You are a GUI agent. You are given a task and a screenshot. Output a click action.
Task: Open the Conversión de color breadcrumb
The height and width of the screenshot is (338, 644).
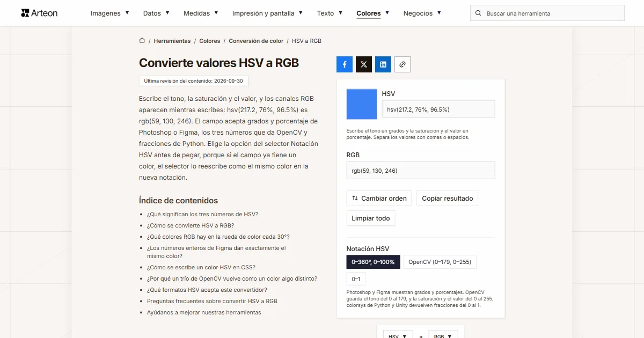[256, 41]
